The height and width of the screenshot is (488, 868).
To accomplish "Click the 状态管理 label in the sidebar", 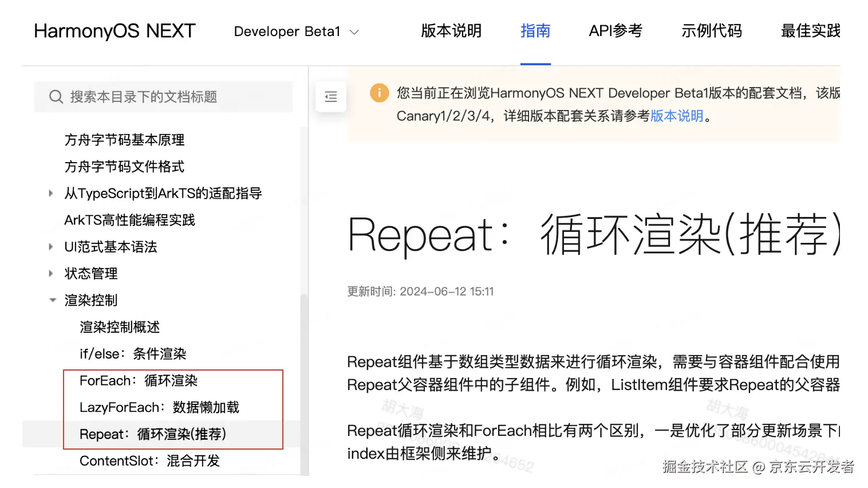I will coord(91,274).
